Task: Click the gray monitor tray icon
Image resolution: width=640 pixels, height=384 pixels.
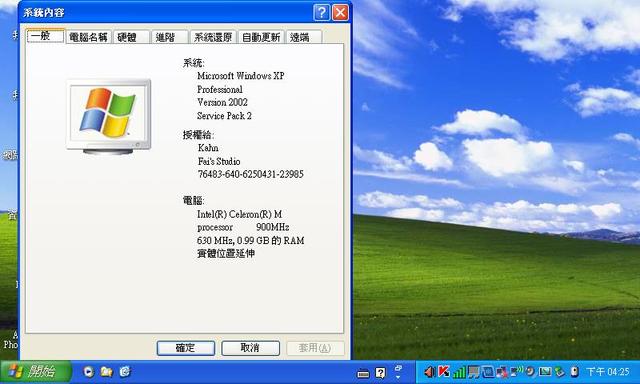Action: 474,372
